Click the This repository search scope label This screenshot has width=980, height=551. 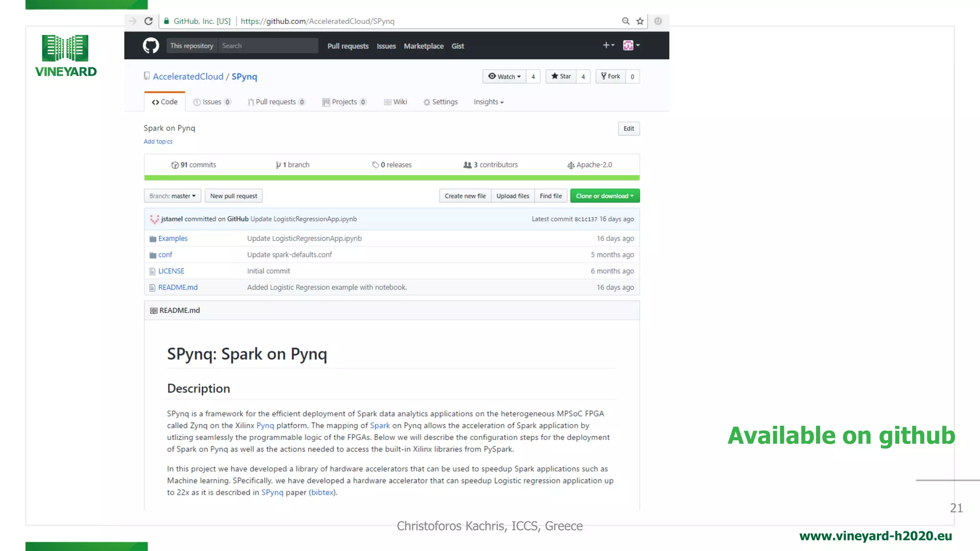click(191, 45)
